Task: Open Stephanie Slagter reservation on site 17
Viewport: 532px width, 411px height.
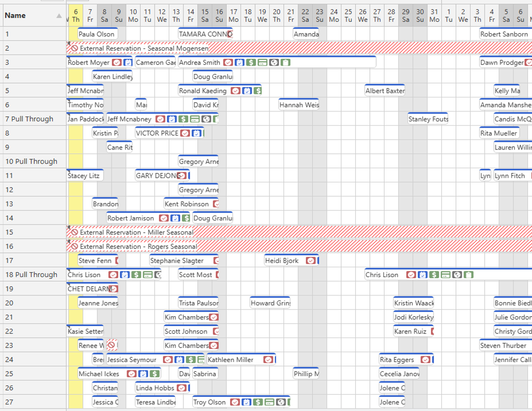Action: (x=184, y=260)
